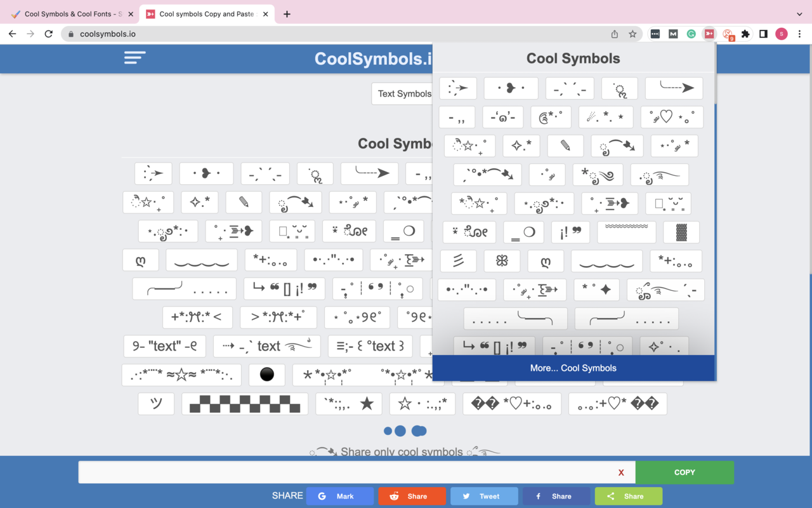
Task: Click the CoolSymbols.io site title
Action: 374,58
